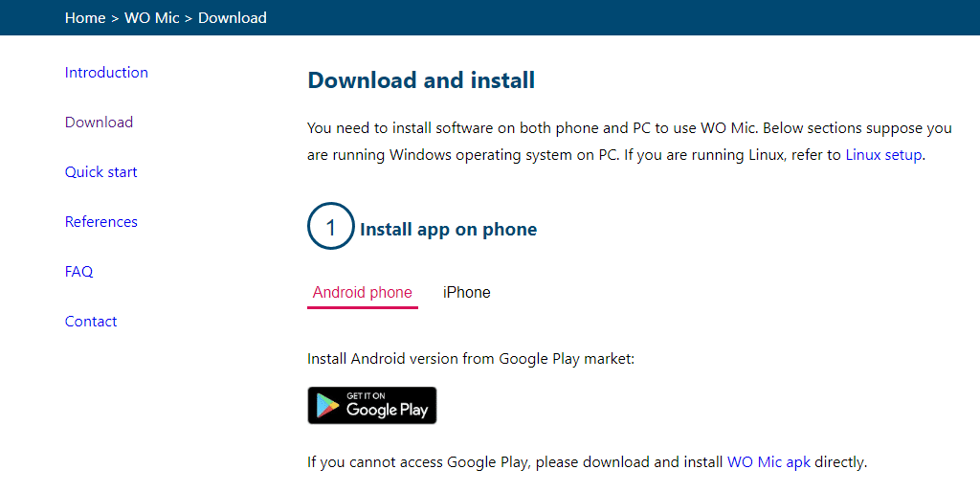The width and height of the screenshot is (980, 492).
Task: Open the Quick start sidebar page
Action: [x=100, y=172]
